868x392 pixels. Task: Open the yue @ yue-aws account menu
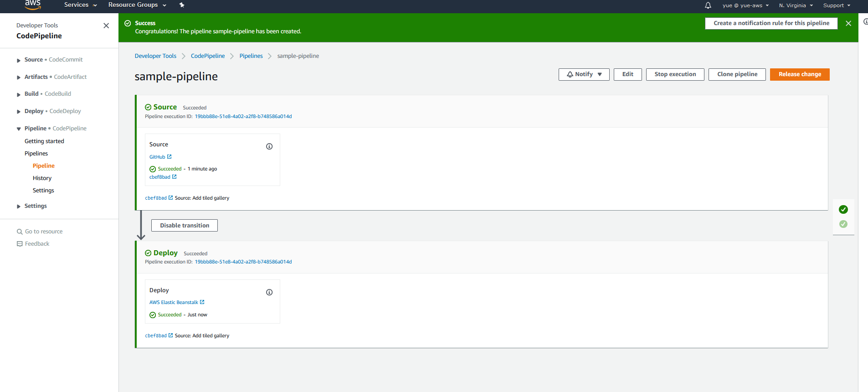click(x=745, y=5)
